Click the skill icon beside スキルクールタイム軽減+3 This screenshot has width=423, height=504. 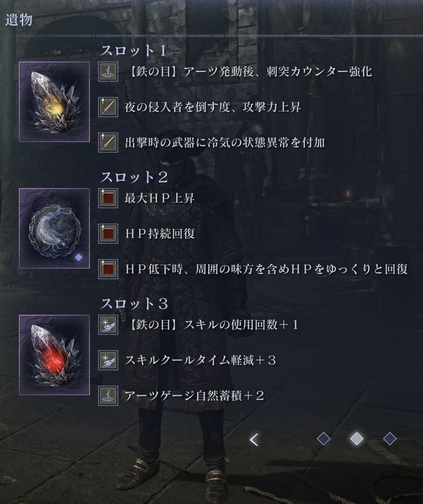coord(108,360)
